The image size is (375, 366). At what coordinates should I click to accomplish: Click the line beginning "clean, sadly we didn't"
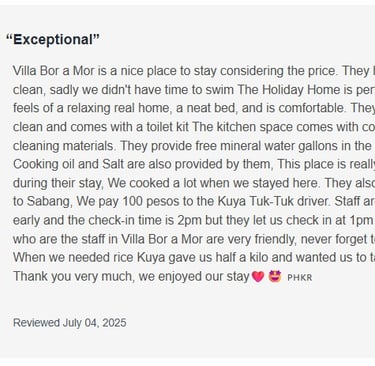click(194, 90)
